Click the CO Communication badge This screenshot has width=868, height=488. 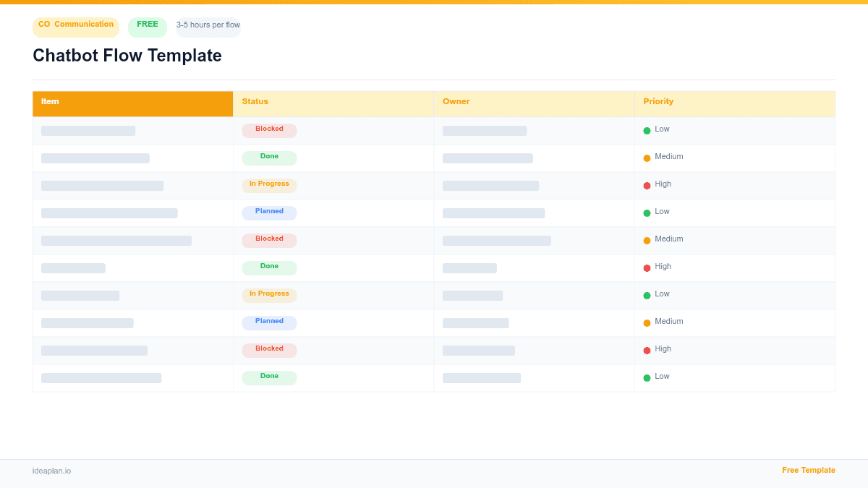click(75, 27)
